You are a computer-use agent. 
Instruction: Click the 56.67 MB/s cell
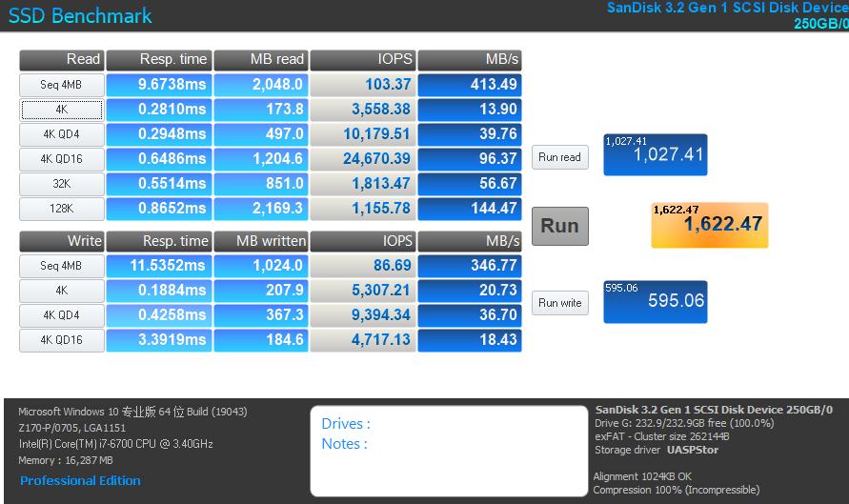[470, 184]
